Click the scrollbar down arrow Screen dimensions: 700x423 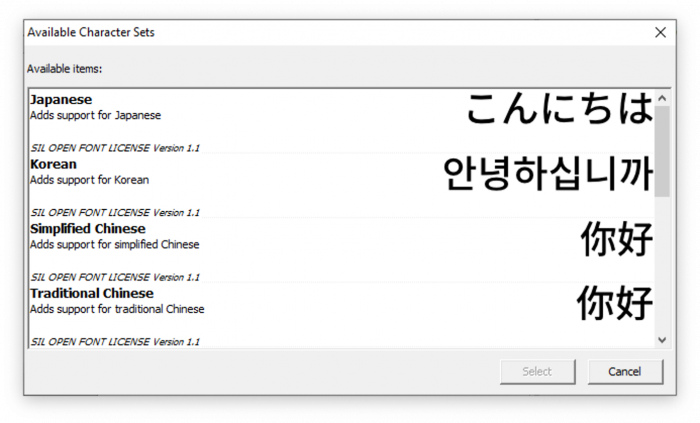[661, 340]
